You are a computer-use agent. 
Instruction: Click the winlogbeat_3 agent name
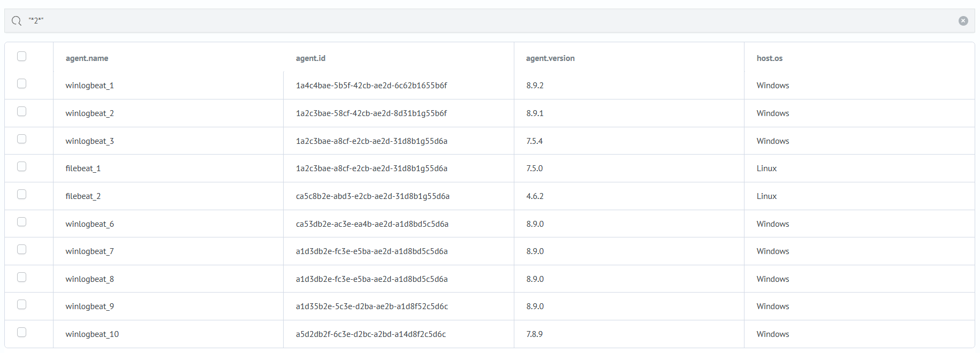click(89, 141)
